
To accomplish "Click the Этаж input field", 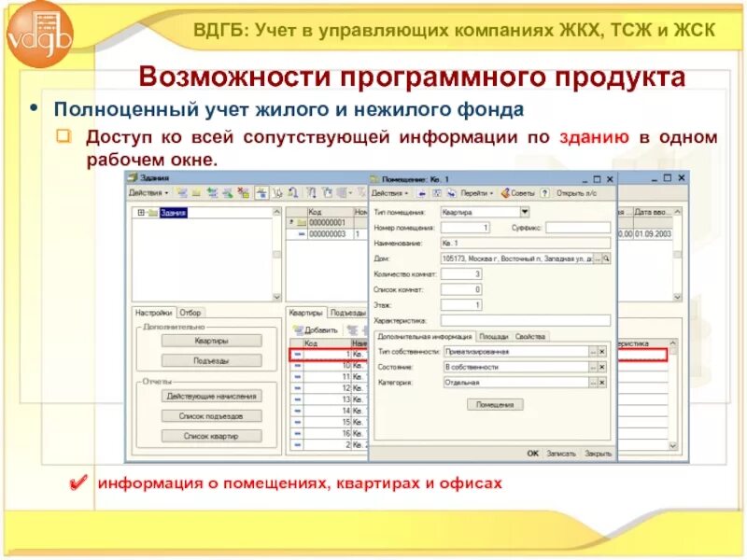I will [461, 305].
